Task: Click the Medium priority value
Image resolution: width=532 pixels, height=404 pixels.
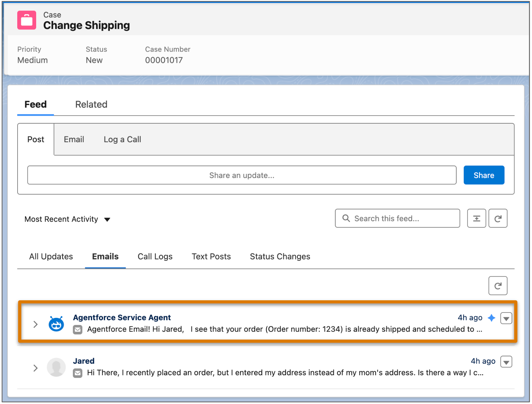Action: pos(32,60)
